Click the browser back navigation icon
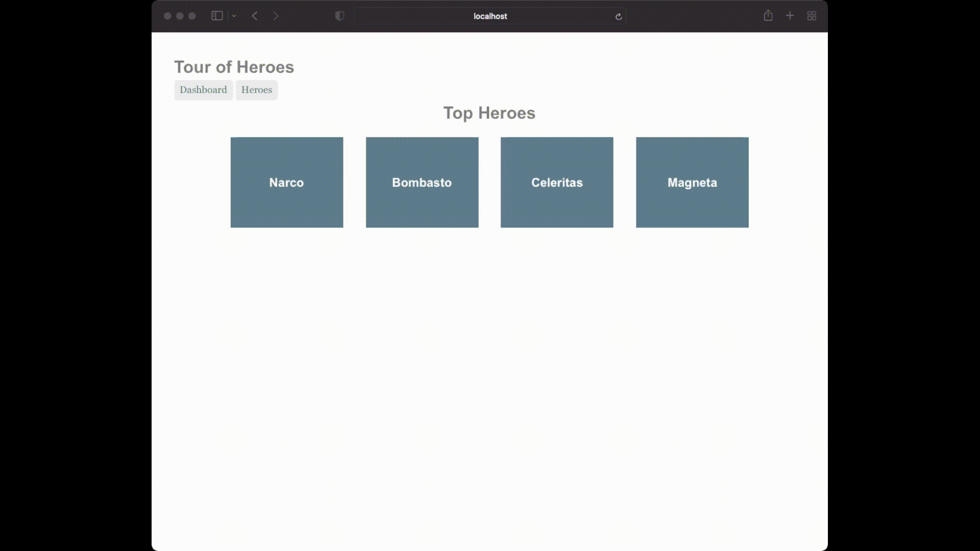 (x=254, y=15)
